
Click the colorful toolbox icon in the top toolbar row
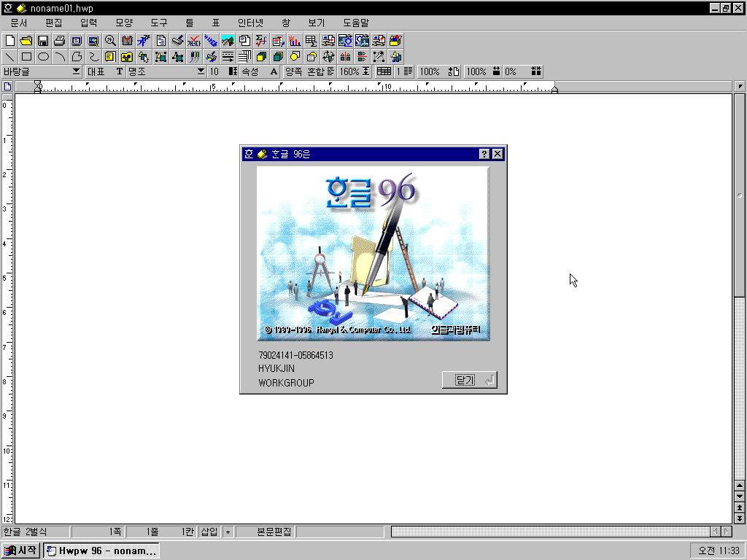click(395, 41)
